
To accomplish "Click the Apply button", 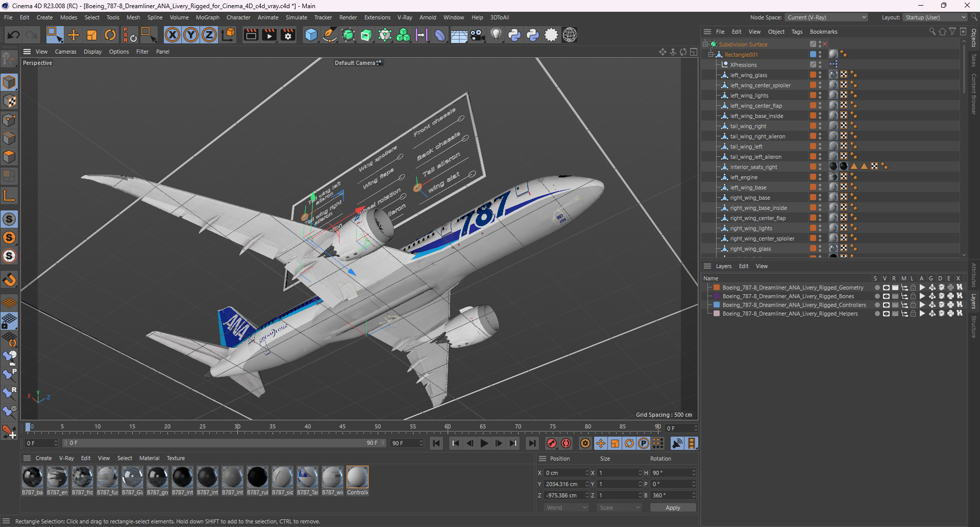I will (x=673, y=508).
